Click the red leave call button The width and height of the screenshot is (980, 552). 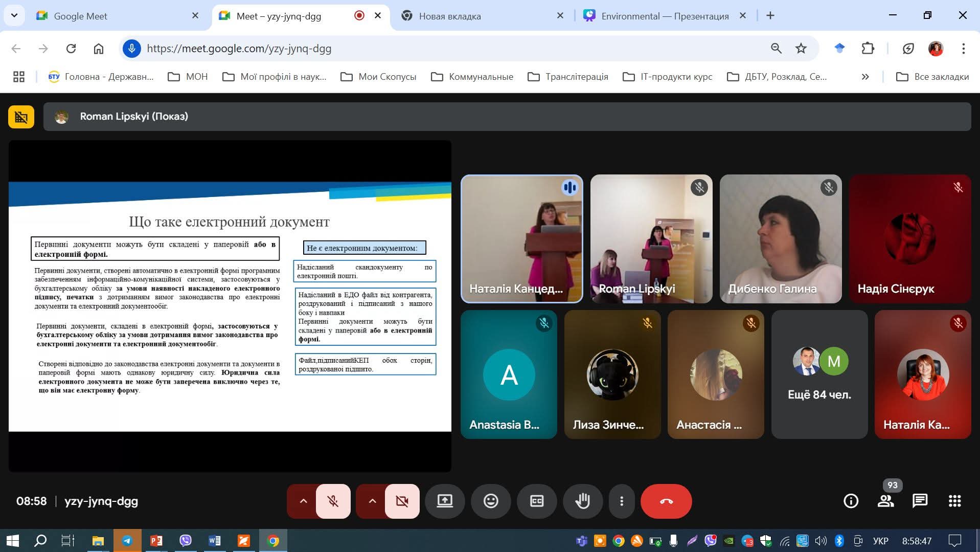666,501
